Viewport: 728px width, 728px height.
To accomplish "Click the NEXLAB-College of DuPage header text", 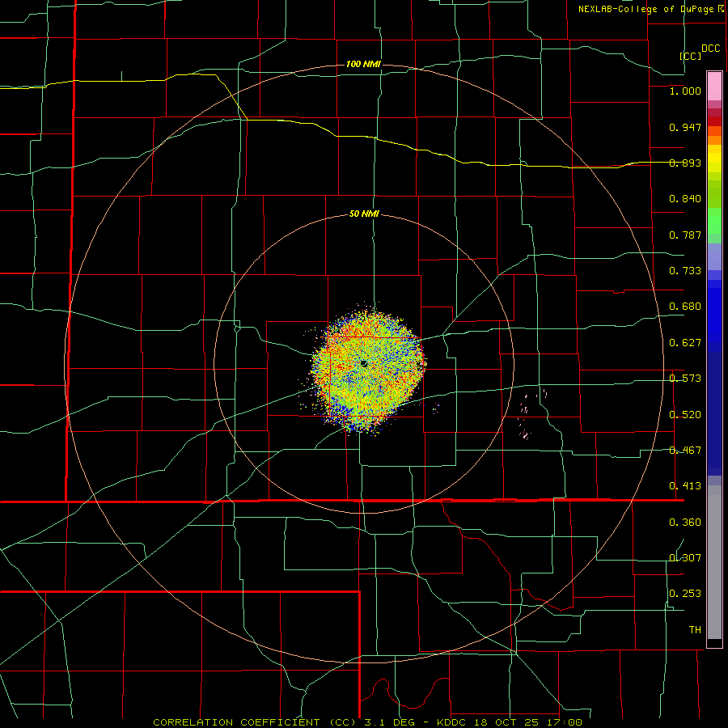I will [645, 9].
